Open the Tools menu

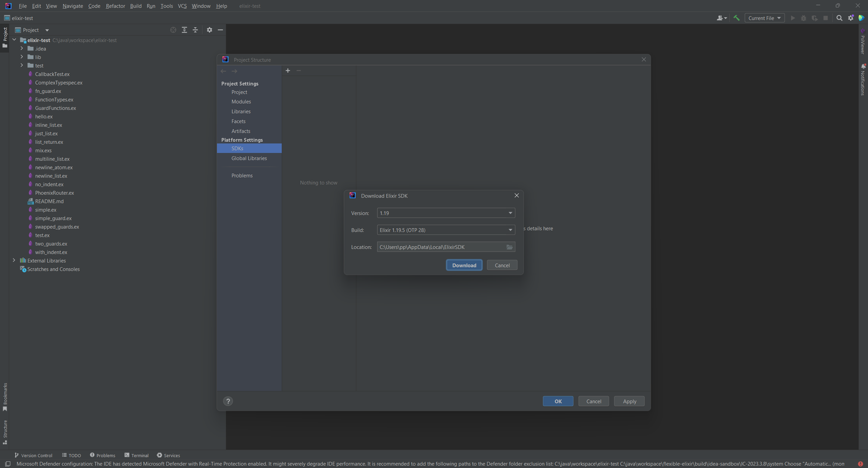tap(167, 6)
